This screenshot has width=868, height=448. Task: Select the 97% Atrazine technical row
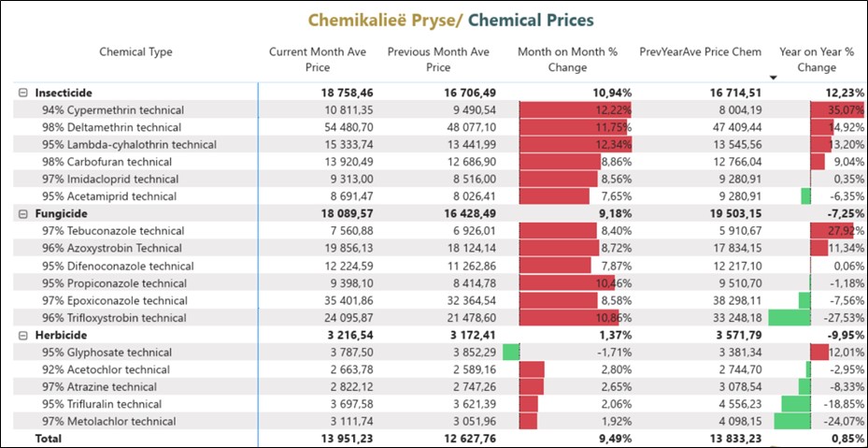[99, 387]
